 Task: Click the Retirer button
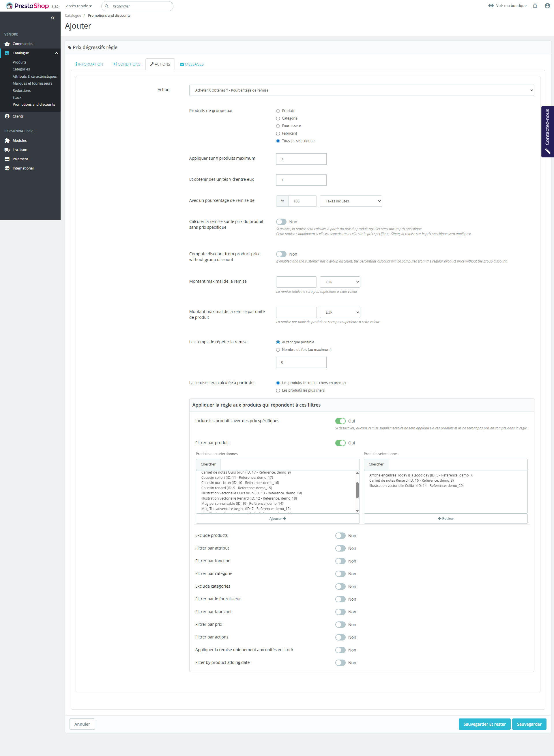(445, 518)
